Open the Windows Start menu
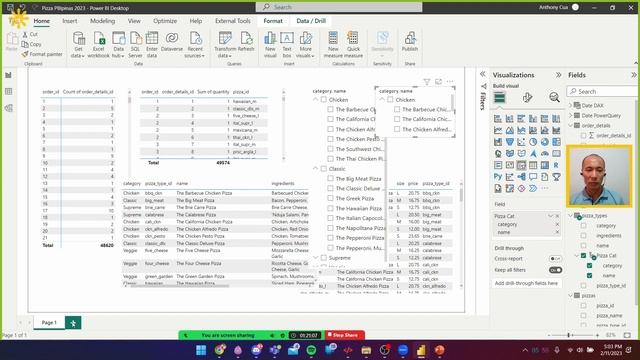 201,350
